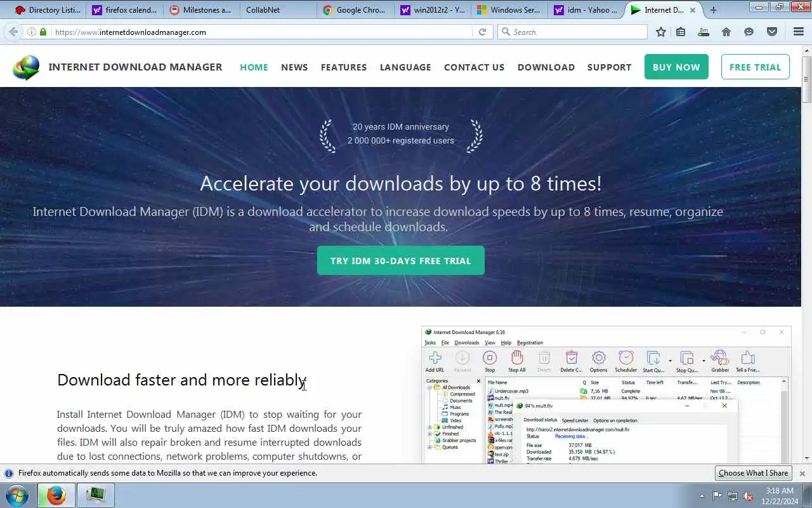The height and width of the screenshot is (508, 812).
Task: Click INTERNET DOWNLOAD MANAGER site title
Action: point(136,67)
